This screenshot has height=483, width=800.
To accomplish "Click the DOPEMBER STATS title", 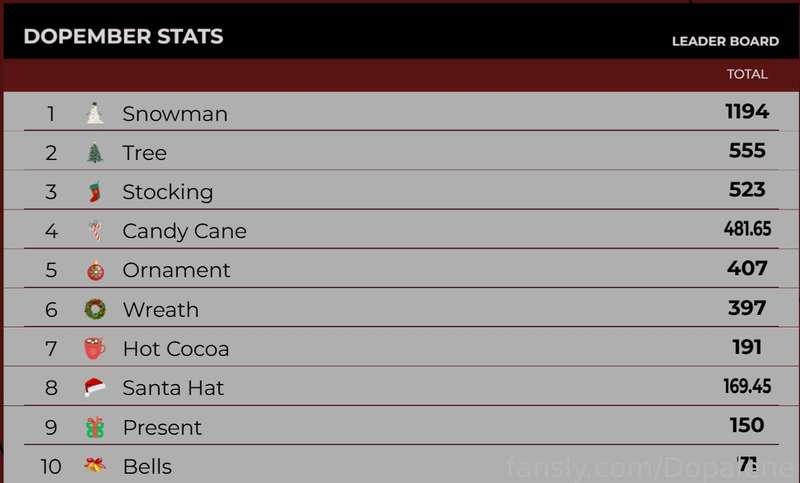I will tap(123, 36).
